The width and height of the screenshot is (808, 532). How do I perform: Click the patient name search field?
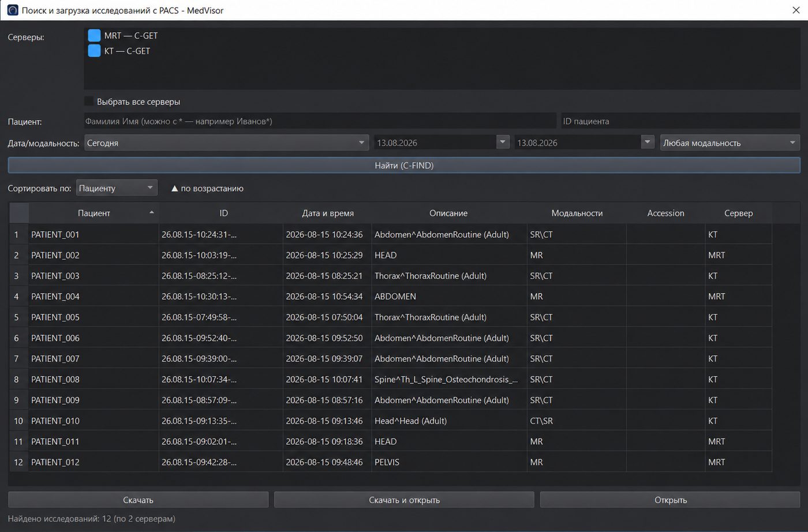pos(320,121)
